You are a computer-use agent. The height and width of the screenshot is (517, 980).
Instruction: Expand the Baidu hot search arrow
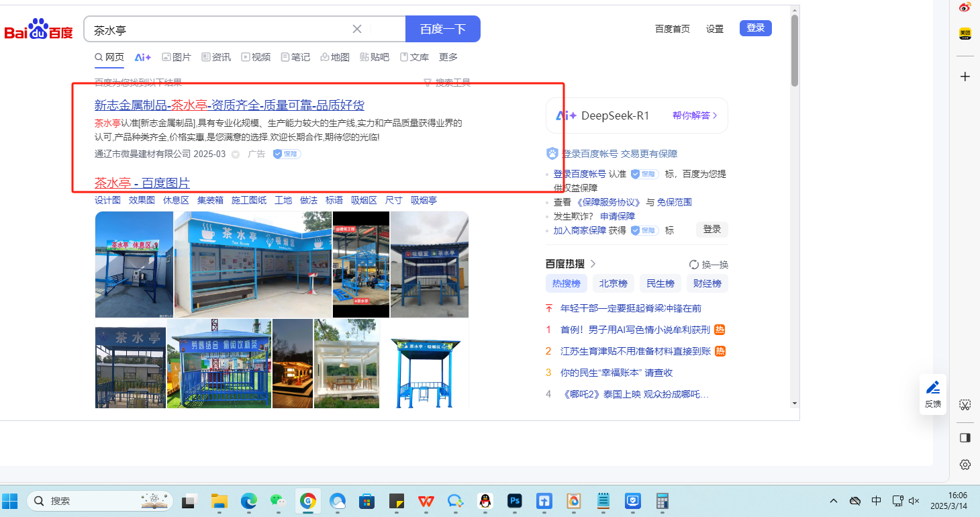pyautogui.click(x=593, y=264)
